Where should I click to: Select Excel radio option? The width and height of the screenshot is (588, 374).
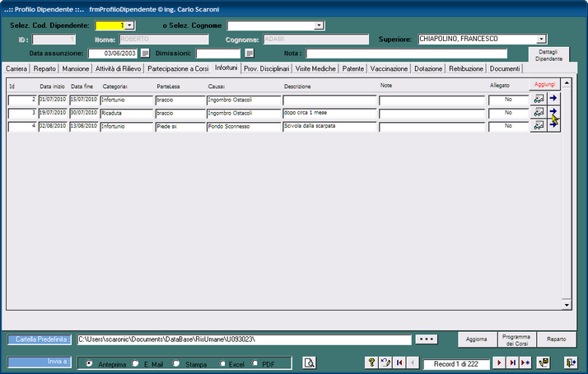pos(222,363)
